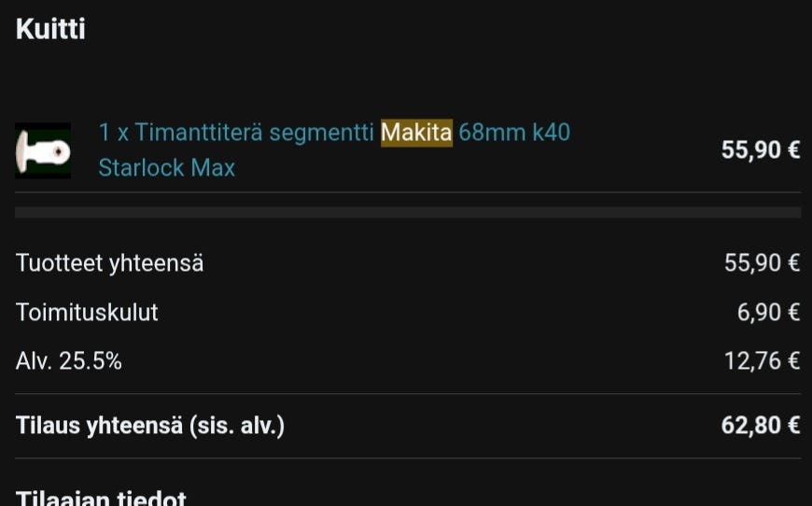Click the Tuotteet yhteensä label
The image size is (812, 506).
[x=109, y=263]
